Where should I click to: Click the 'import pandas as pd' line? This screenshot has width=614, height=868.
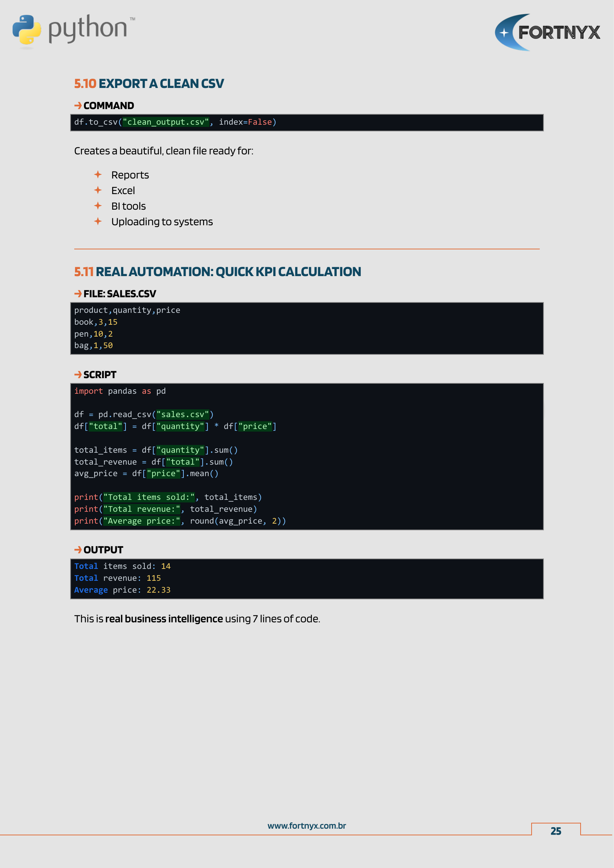click(x=120, y=391)
